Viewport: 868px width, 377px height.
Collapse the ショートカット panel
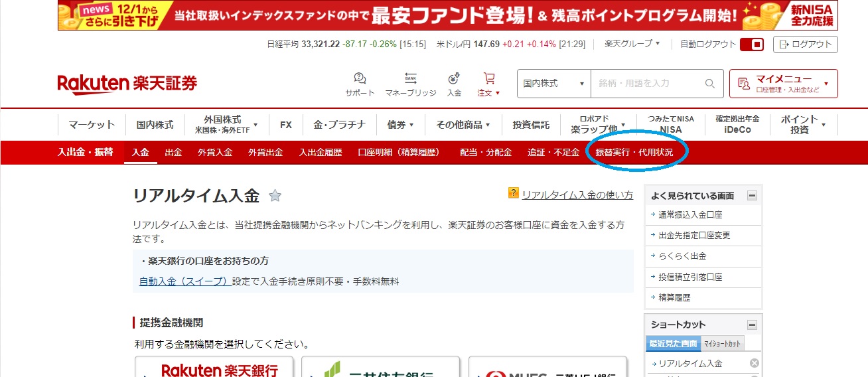(x=752, y=325)
